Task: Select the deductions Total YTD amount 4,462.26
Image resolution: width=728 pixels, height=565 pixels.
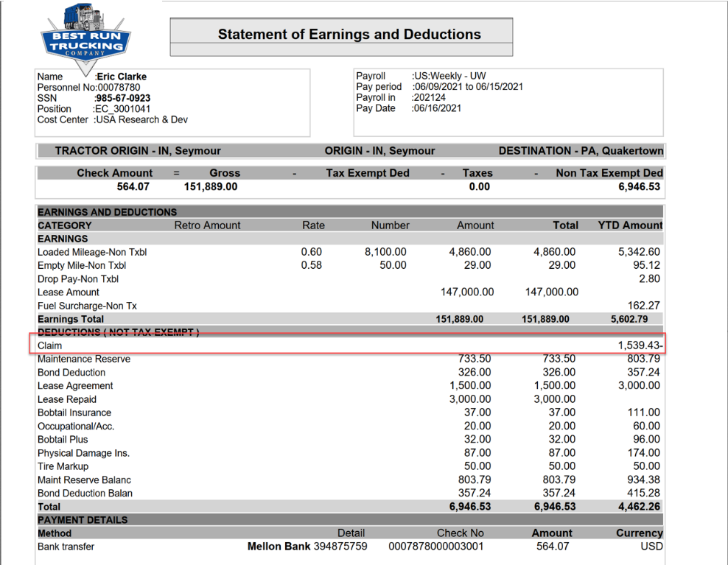Action: click(640, 507)
